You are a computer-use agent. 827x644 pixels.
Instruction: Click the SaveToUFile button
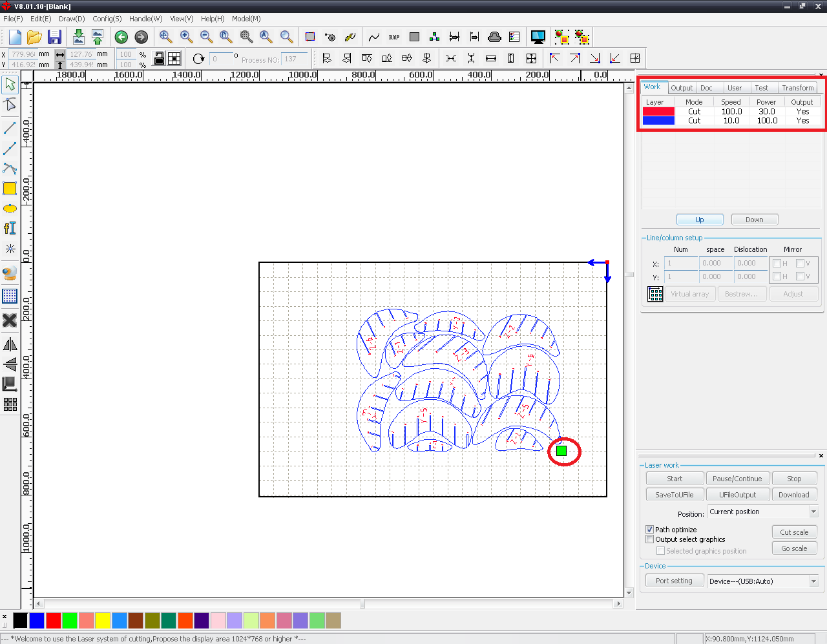(x=675, y=495)
